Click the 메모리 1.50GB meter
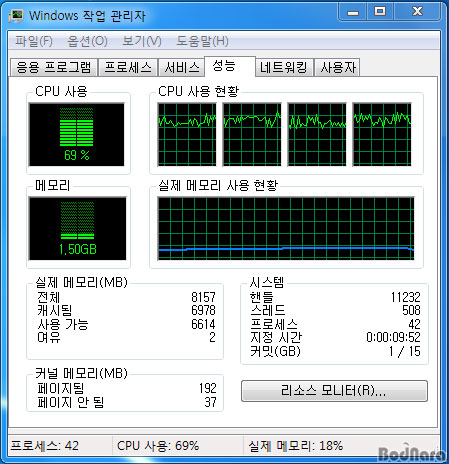The image size is (449, 464). tap(78, 229)
